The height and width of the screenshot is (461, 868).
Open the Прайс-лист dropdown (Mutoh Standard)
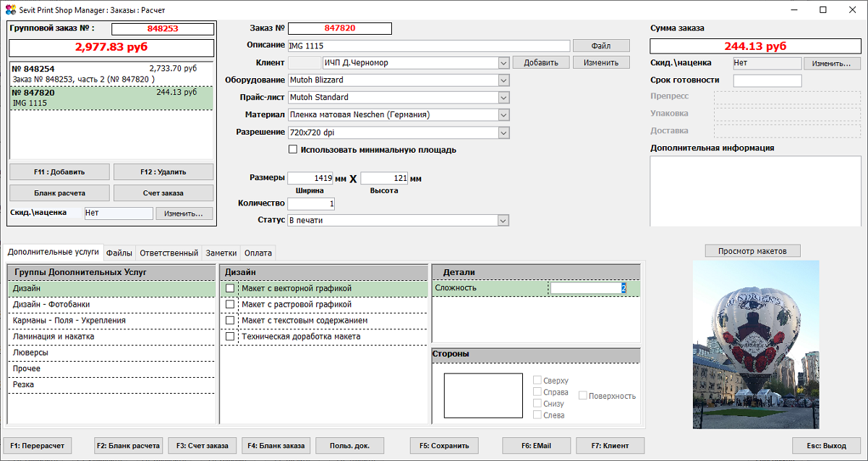tap(503, 97)
